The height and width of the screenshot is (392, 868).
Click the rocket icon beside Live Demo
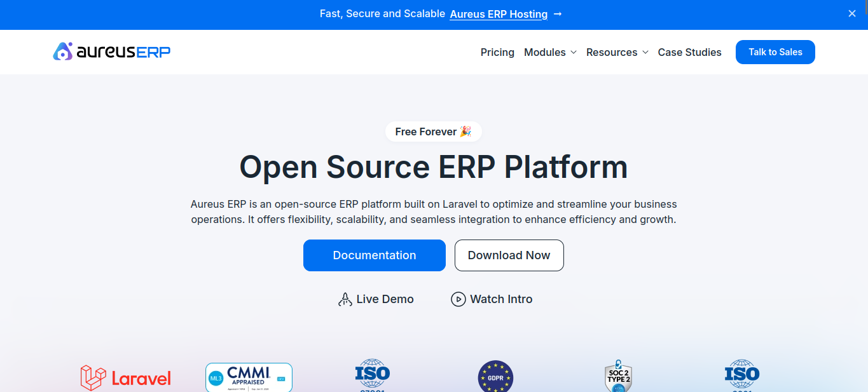coord(345,299)
